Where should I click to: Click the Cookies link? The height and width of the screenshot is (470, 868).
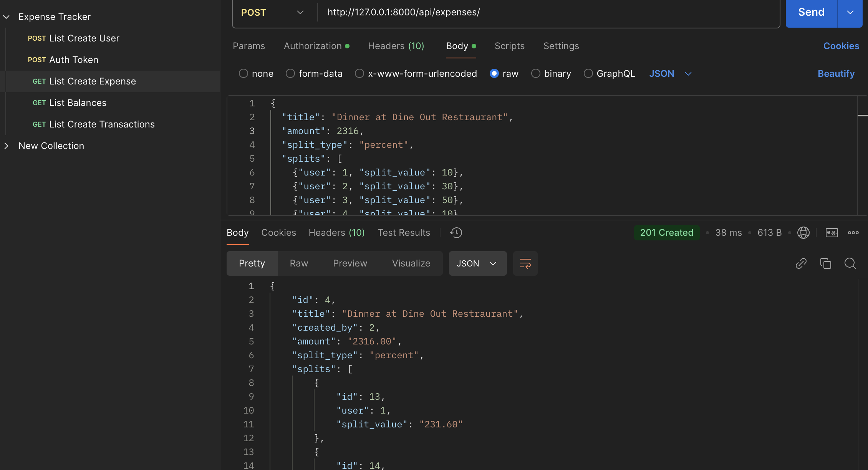click(x=841, y=46)
